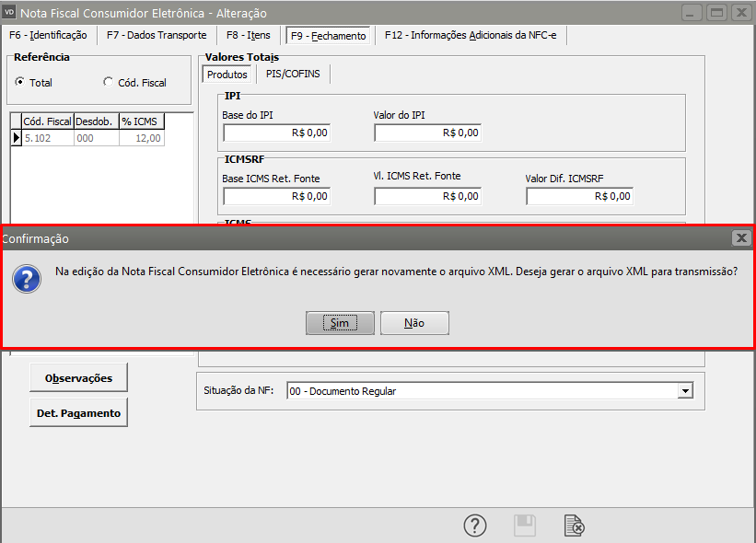Select the Total radio button

click(x=19, y=82)
